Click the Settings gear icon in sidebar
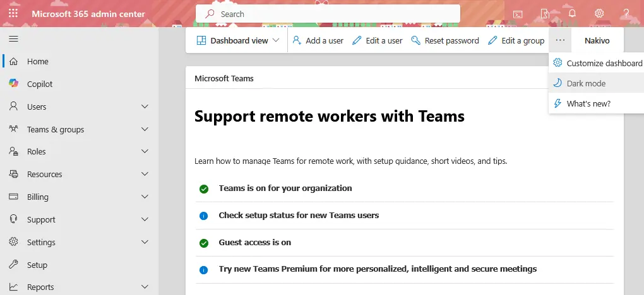The width and height of the screenshot is (644, 295). tap(13, 241)
